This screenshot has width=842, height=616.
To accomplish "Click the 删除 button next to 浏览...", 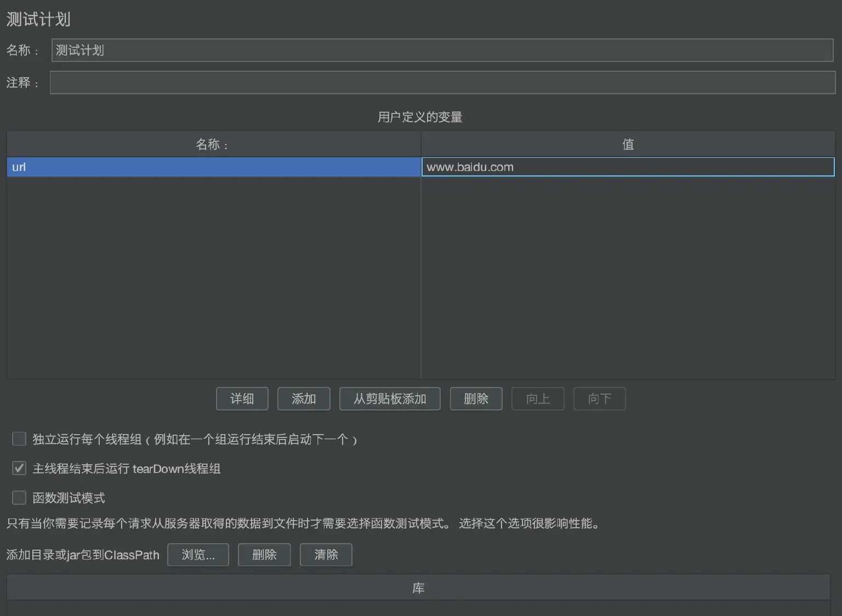I will click(x=264, y=555).
